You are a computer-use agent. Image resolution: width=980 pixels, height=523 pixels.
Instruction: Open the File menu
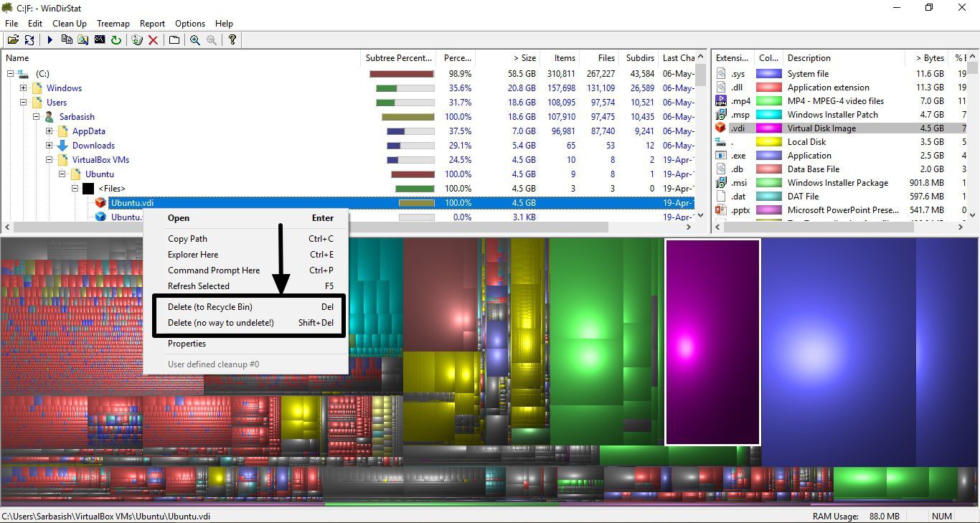(11, 24)
